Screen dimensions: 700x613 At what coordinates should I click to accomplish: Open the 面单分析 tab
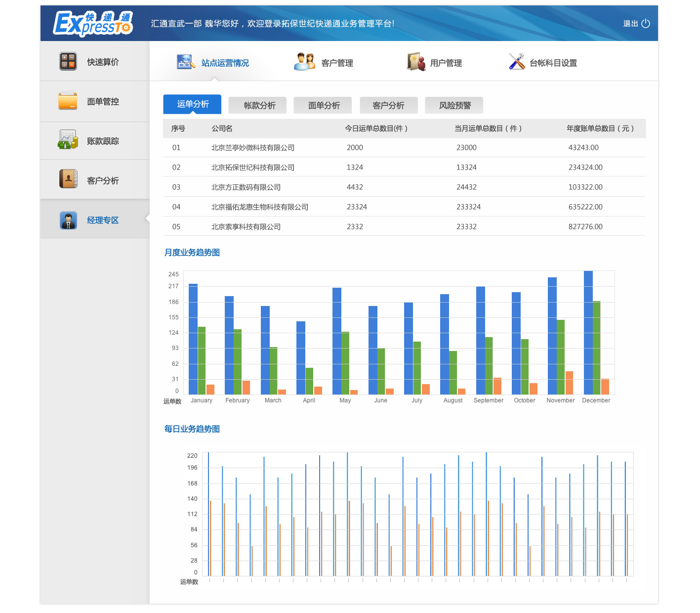click(x=324, y=105)
